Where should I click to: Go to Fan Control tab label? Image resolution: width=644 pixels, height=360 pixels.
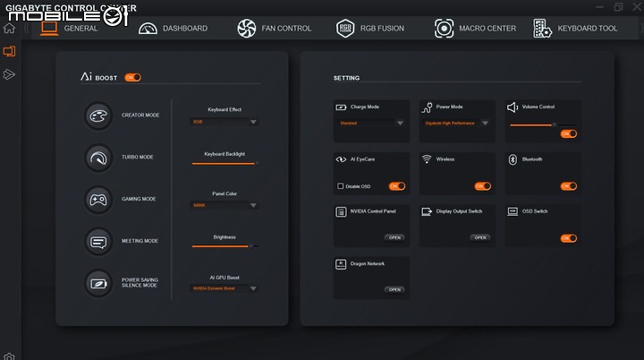(x=286, y=29)
